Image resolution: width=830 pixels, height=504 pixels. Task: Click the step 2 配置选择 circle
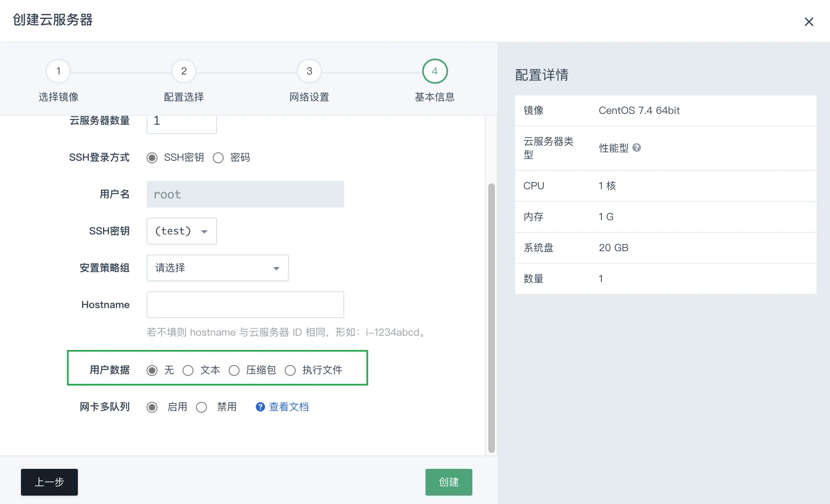coord(183,71)
